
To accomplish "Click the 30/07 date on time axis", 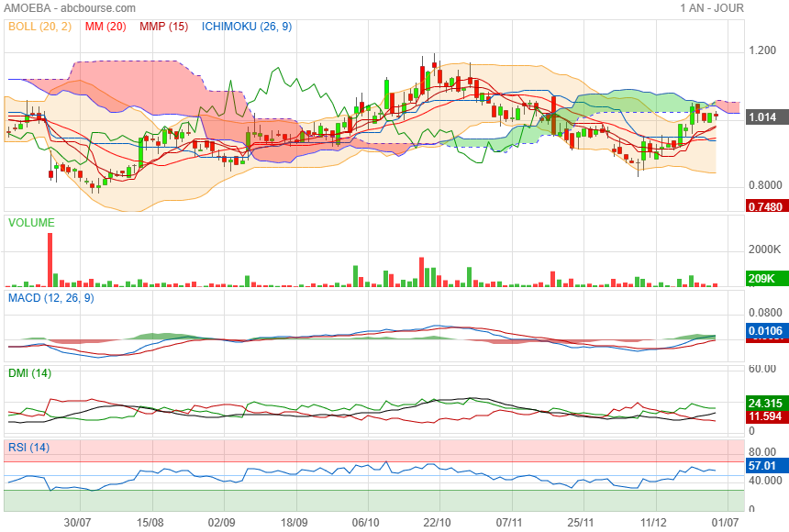I will (77, 522).
